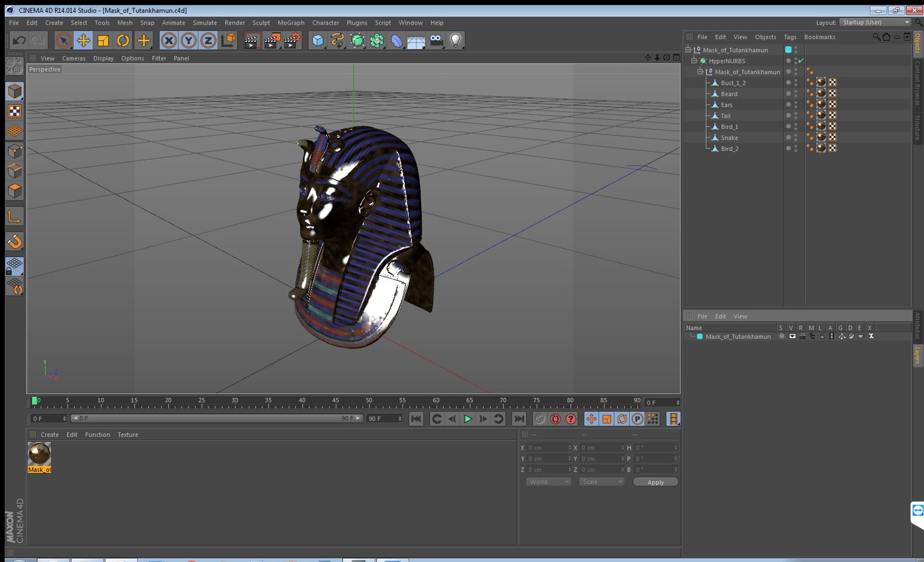Viewport: 924px width, 562px height.
Task: Click the object's cyan layer swatch
Action: pos(788,49)
